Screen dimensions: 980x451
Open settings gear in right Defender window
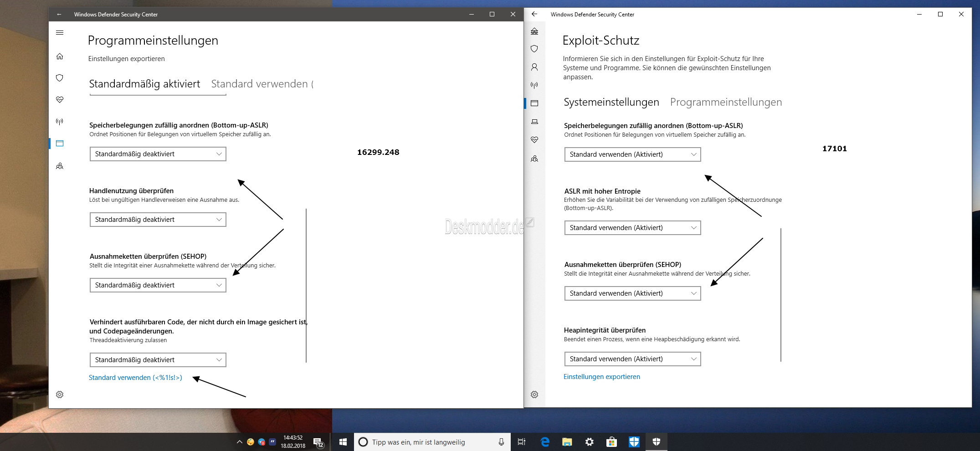pyautogui.click(x=534, y=395)
